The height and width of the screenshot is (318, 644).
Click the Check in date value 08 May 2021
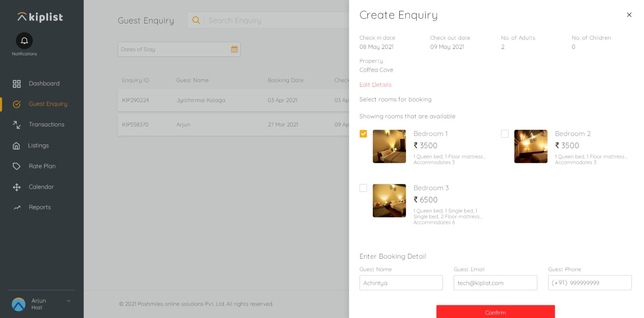pos(376,47)
